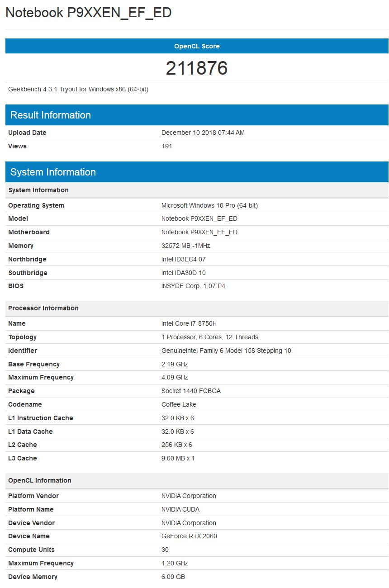This screenshot has width=389, height=588.
Task: Click the blue System Information header
Action: point(197,172)
